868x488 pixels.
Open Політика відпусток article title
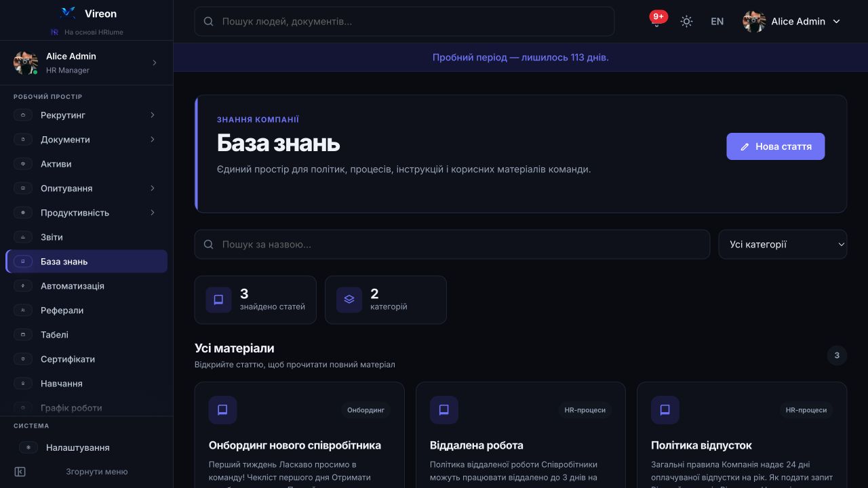(701, 445)
